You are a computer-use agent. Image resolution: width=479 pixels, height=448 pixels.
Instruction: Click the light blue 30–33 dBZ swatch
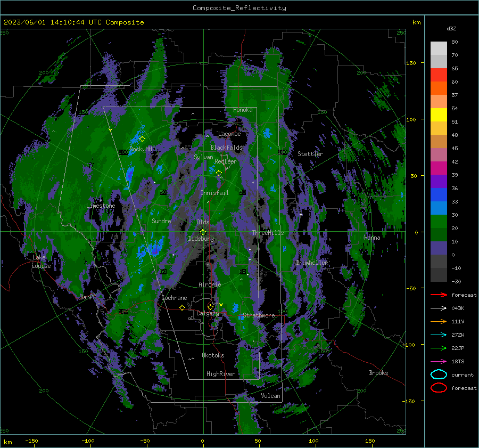pyautogui.click(x=439, y=208)
